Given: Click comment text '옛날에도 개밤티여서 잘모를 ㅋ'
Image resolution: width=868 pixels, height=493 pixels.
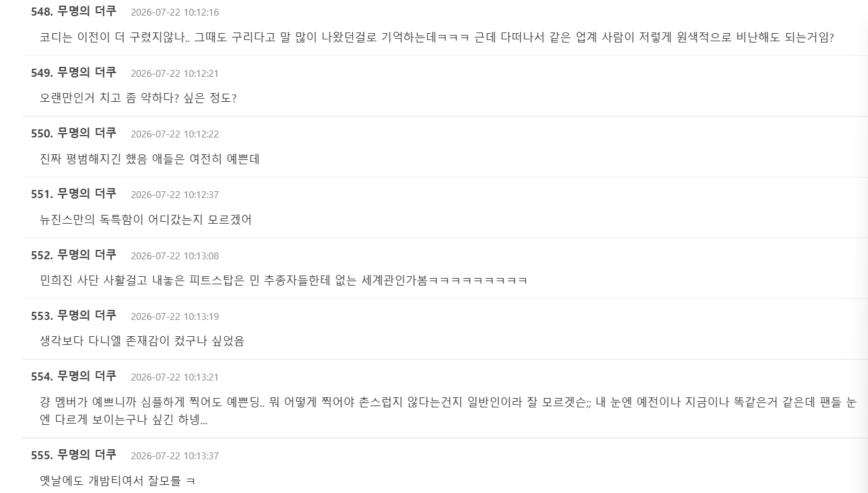Looking at the screenshot, I should coord(117,481).
